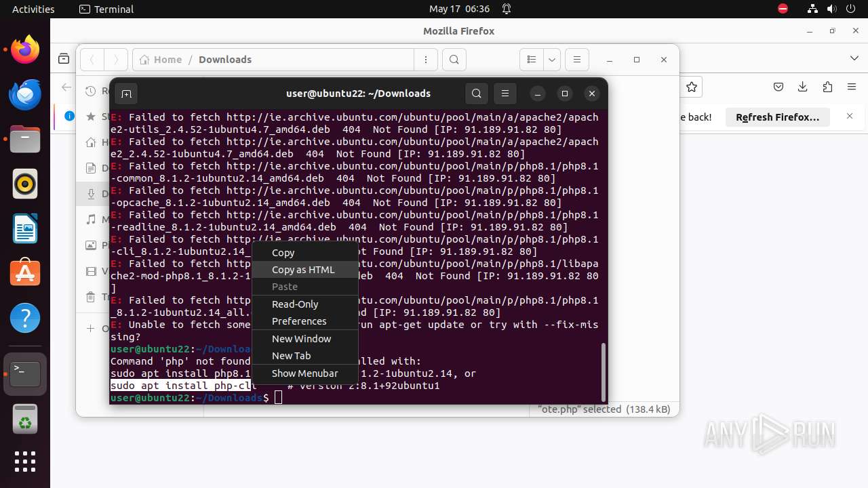The width and height of the screenshot is (868, 488).
Task: Open Rhythmbox from the dock
Action: pos(25,184)
